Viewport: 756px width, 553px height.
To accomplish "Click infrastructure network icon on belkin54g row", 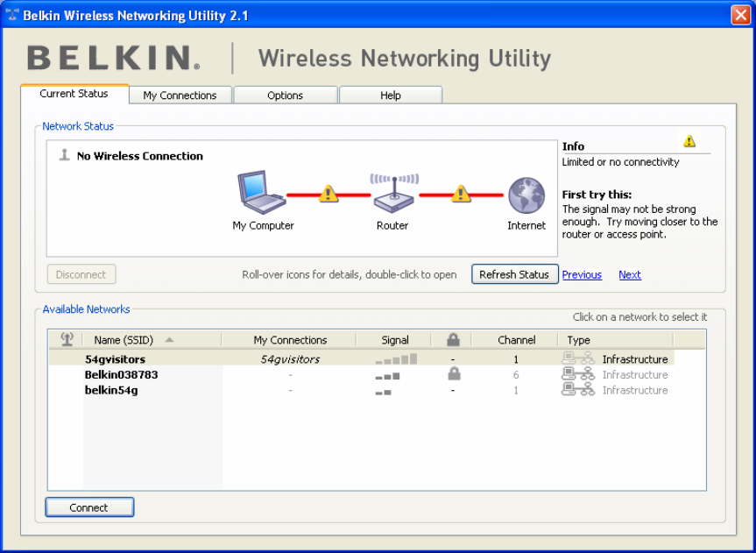I will pos(578,389).
